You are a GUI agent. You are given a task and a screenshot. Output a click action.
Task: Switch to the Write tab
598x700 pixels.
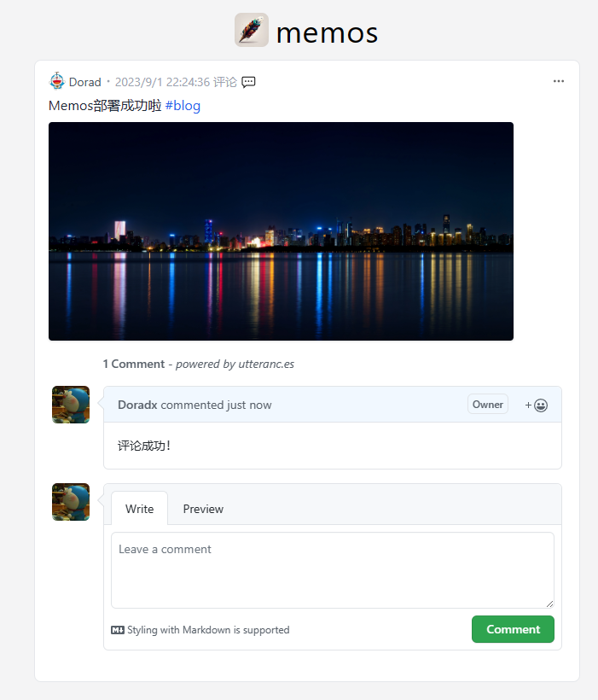click(140, 509)
